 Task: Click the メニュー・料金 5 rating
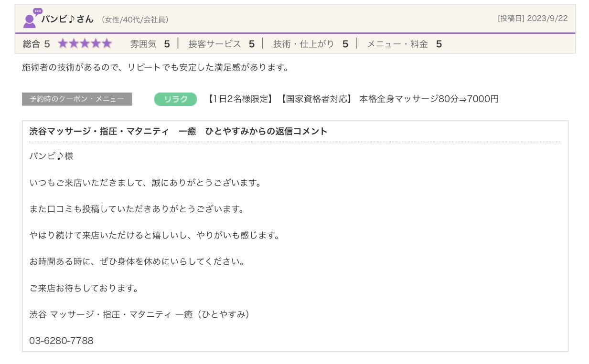(x=404, y=44)
